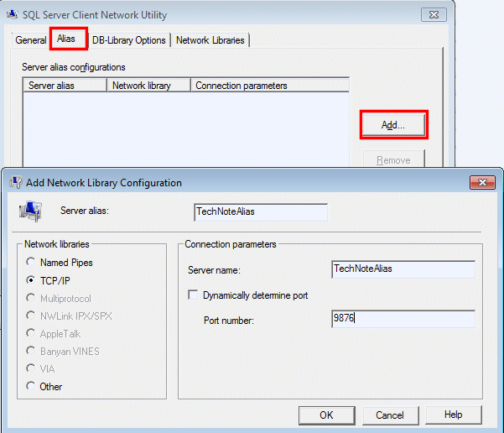Click the Server alias input field

(x=261, y=212)
